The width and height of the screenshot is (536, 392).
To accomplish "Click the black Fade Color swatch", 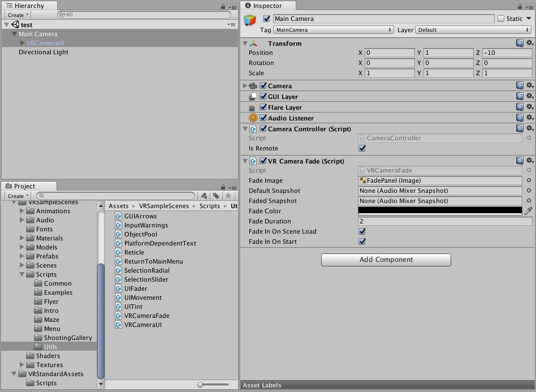I will 440,211.
